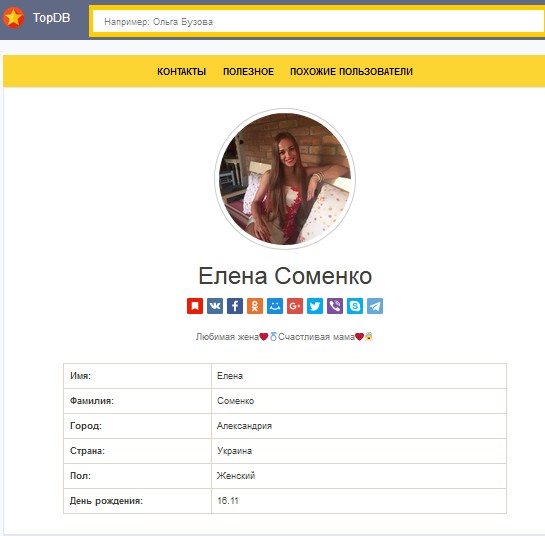Share profile via VK icon
The image size is (545, 536).
(x=215, y=306)
